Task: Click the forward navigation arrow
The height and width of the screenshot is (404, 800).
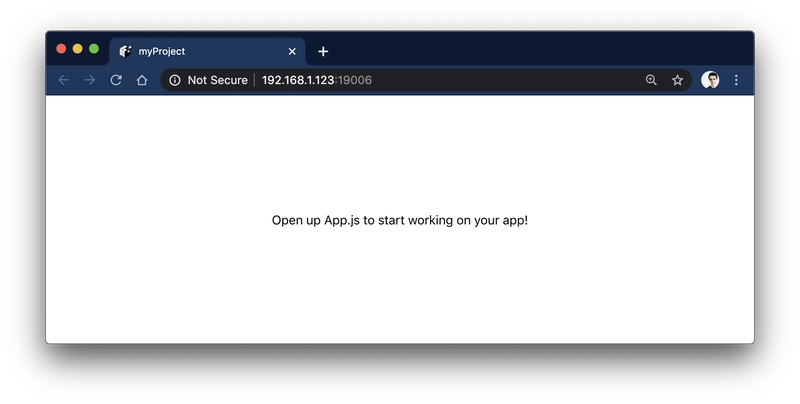Action: (90, 80)
